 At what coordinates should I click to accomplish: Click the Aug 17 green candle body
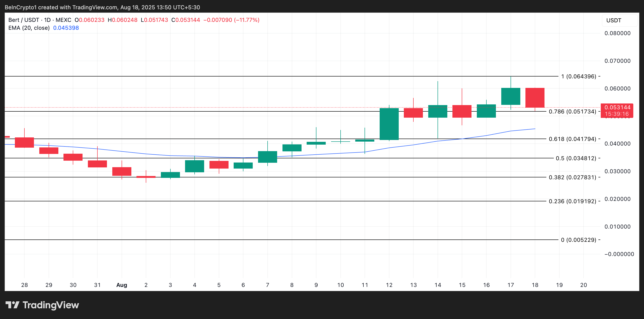click(511, 96)
